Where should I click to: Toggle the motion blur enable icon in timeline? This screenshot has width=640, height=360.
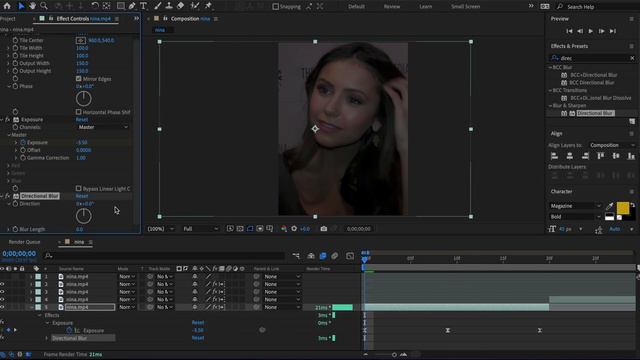(335, 256)
